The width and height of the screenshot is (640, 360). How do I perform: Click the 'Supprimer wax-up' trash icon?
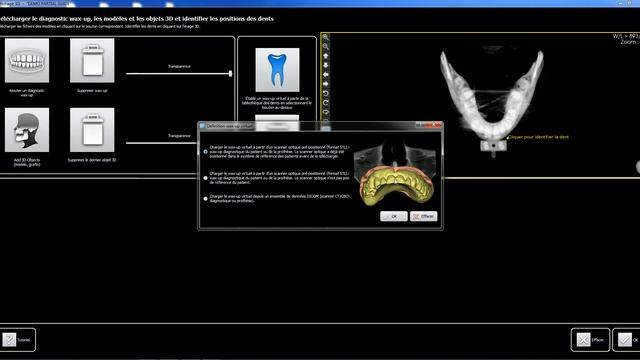[x=92, y=60]
